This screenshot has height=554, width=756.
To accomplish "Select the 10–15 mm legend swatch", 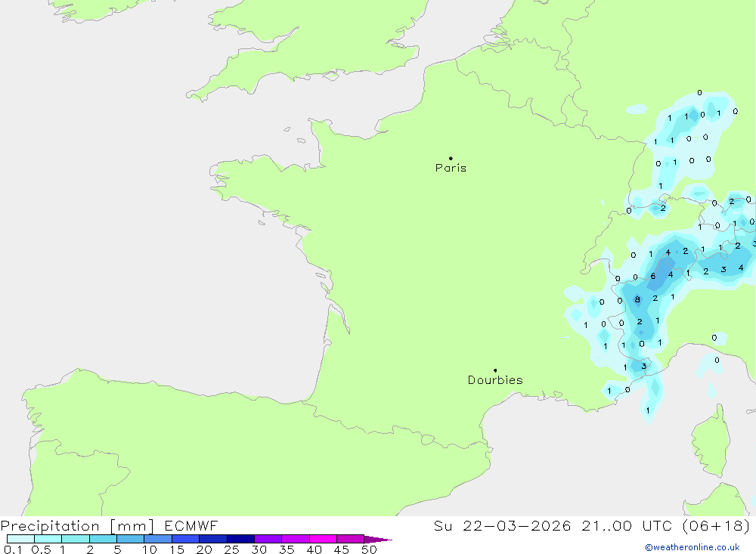I will pos(158,539).
